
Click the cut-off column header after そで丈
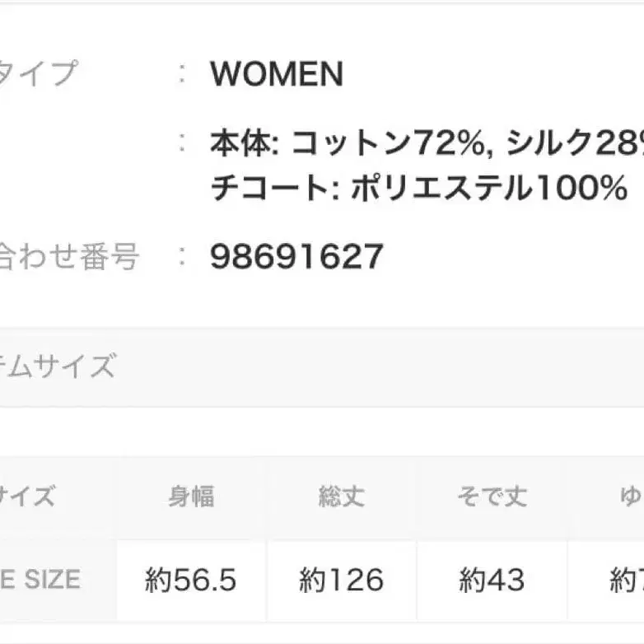pos(631,497)
